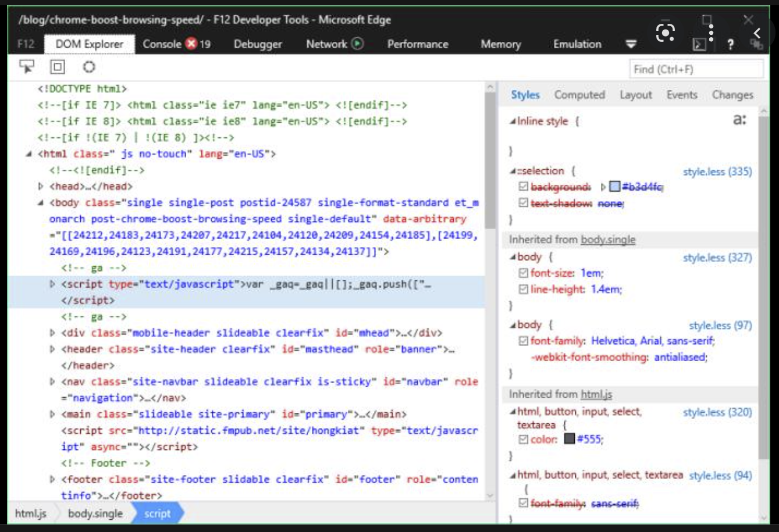Click the red error icon on Console tab
Image resolution: width=779 pixels, height=532 pixels.
(191, 44)
